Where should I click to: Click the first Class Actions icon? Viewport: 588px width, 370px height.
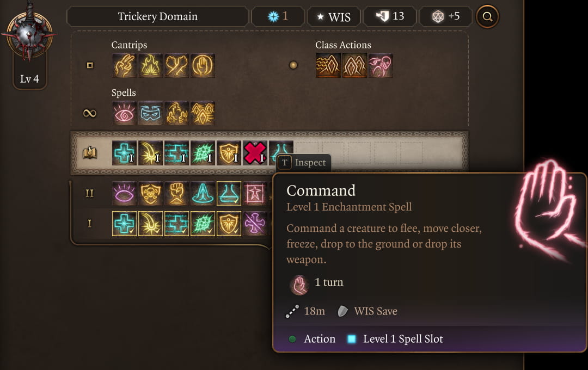(328, 65)
